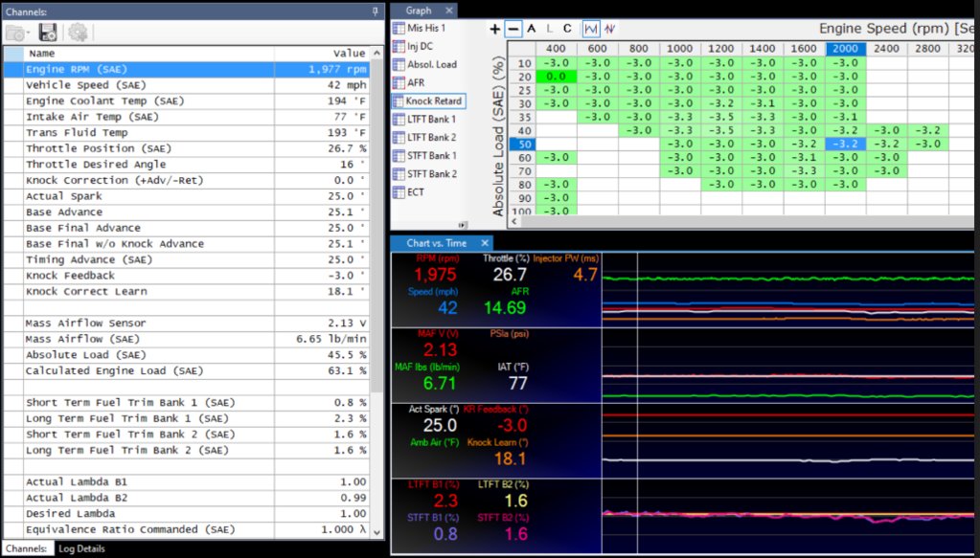Open the channel config folder icon
The image size is (980, 558).
[x=16, y=33]
